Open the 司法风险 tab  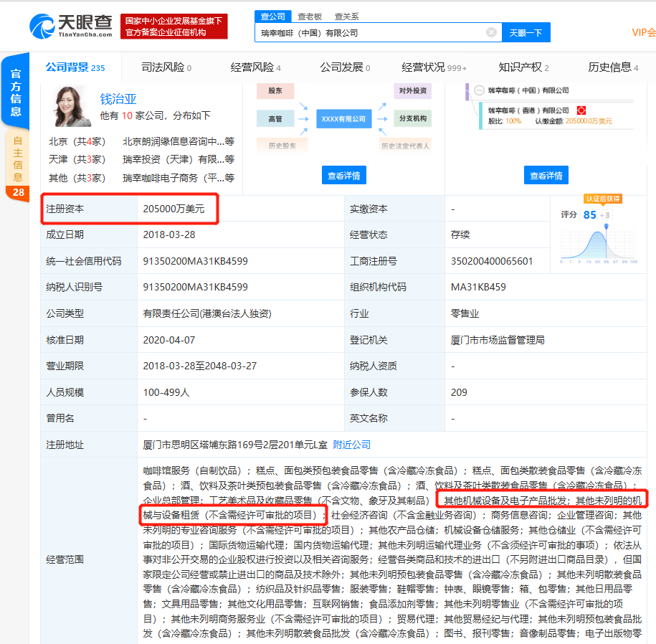166,67
